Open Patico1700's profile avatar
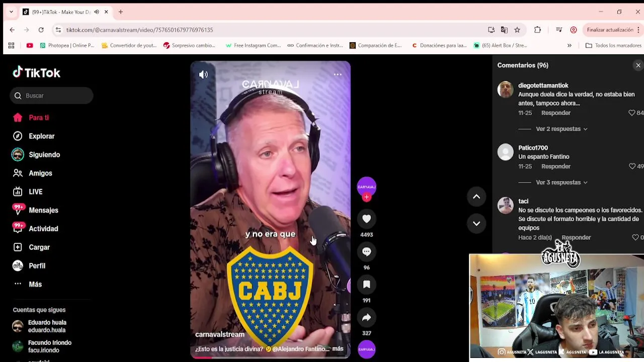Viewport: 644px width, 362px height. click(x=506, y=152)
